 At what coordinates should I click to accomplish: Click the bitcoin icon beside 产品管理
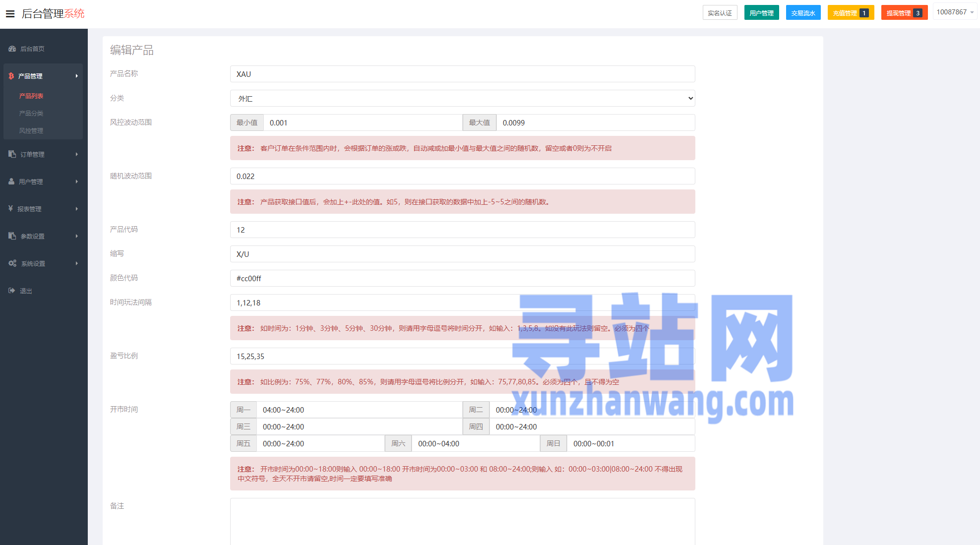[x=11, y=76]
